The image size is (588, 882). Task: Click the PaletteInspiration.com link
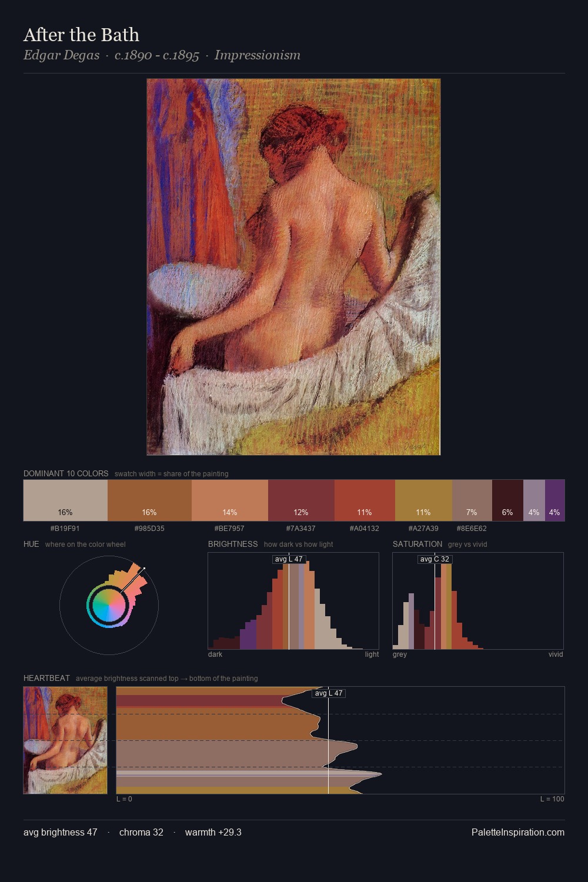(x=518, y=832)
